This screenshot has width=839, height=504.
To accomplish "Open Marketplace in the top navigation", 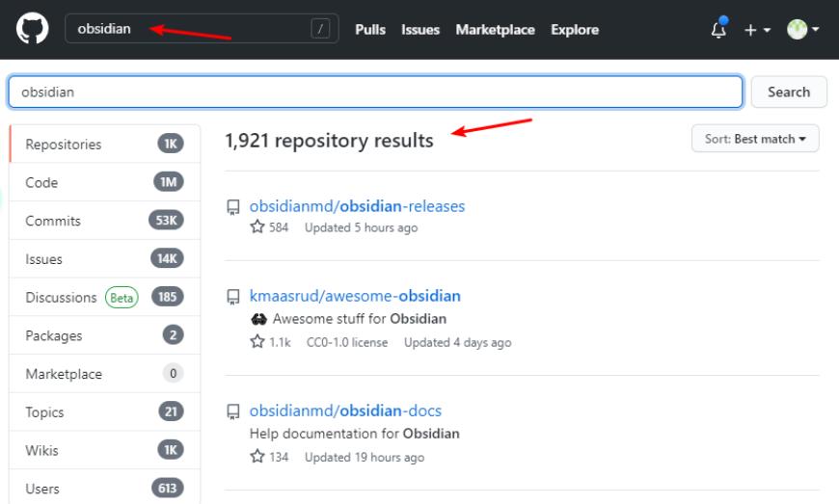I will click(495, 30).
